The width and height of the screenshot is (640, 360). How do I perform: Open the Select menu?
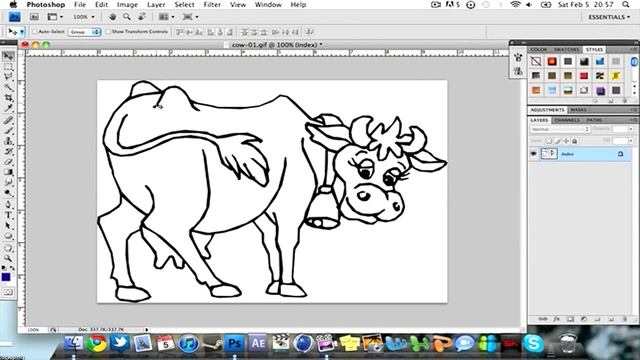point(184,4)
